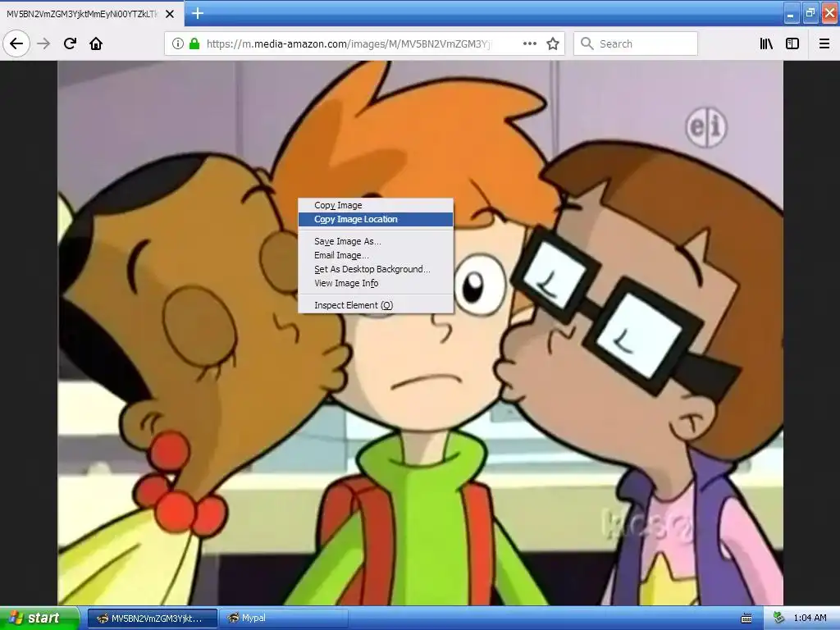Click the tray icon beside the clock
This screenshot has width=840, height=630.
click(778, 619)
